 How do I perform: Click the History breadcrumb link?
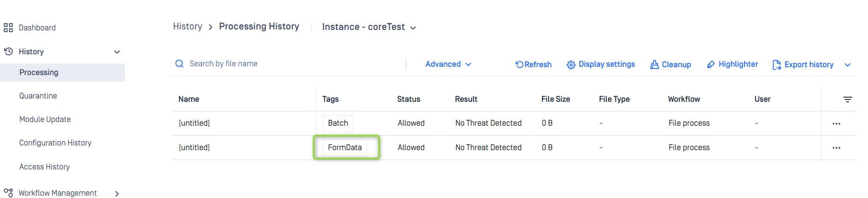point(188,26)
